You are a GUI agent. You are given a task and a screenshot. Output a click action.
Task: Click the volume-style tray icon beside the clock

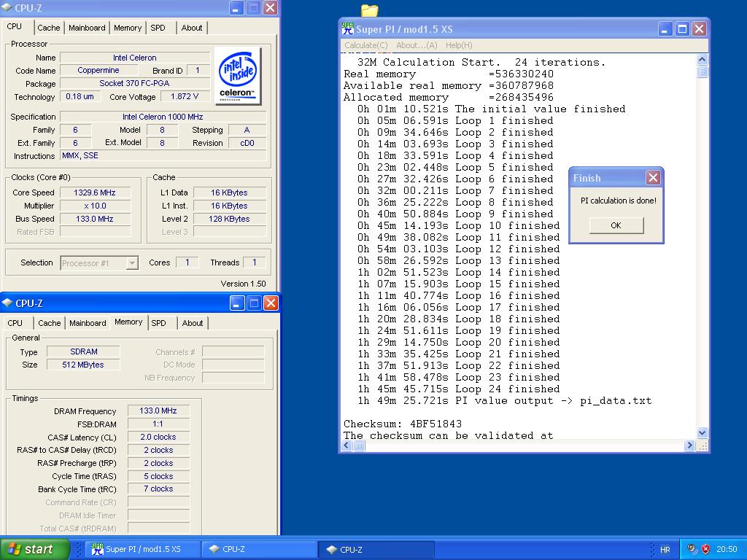tap(692, 549)
